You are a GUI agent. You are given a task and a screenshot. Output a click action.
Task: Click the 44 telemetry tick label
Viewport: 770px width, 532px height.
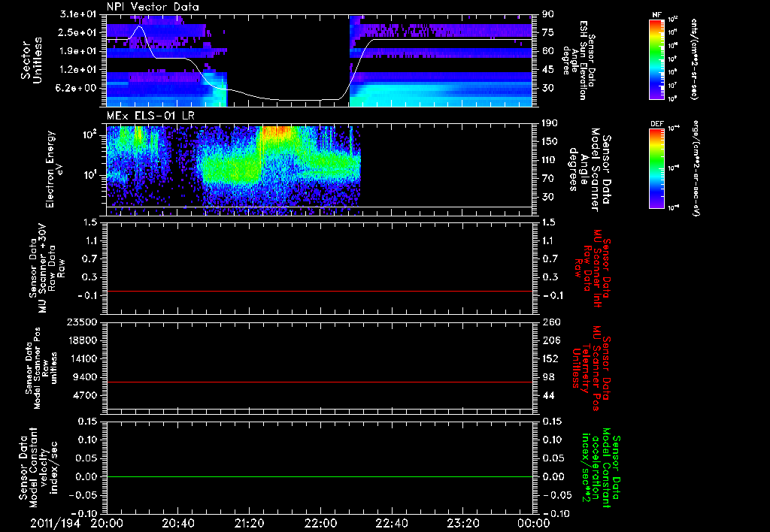pos(548,395)
